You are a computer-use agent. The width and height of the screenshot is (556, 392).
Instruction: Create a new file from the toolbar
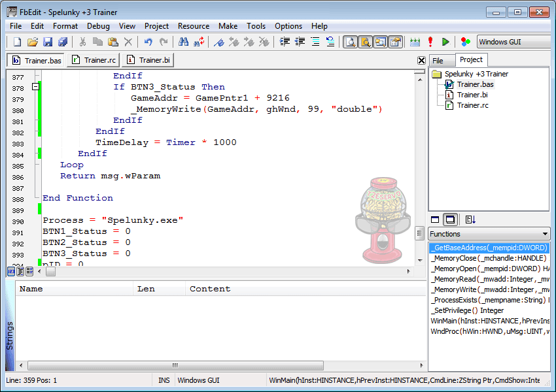click(x=16, y=41)
